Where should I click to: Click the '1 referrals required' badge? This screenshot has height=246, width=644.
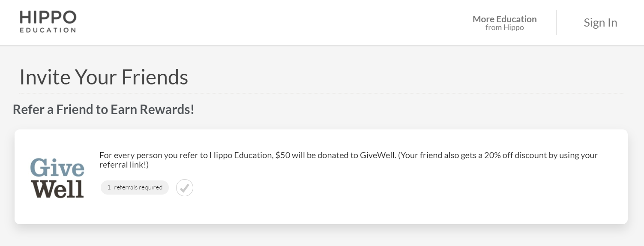(x=135, y=187)
